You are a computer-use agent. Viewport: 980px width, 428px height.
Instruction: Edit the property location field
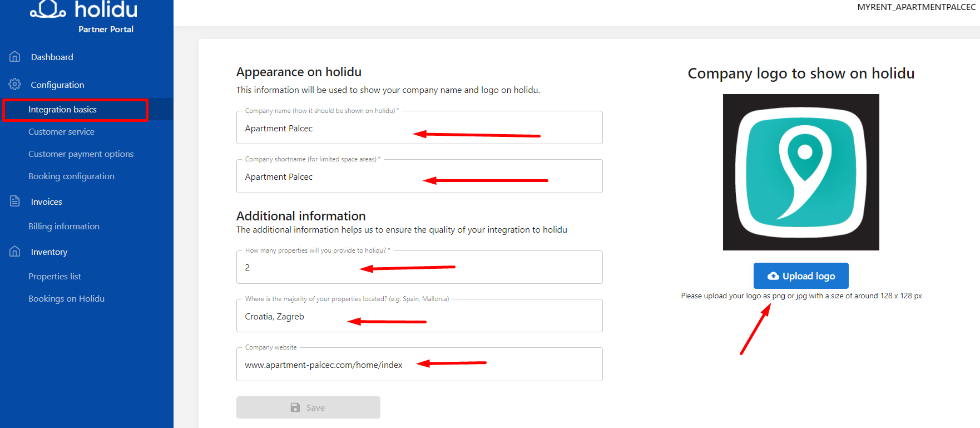click(x=419, y=316)
